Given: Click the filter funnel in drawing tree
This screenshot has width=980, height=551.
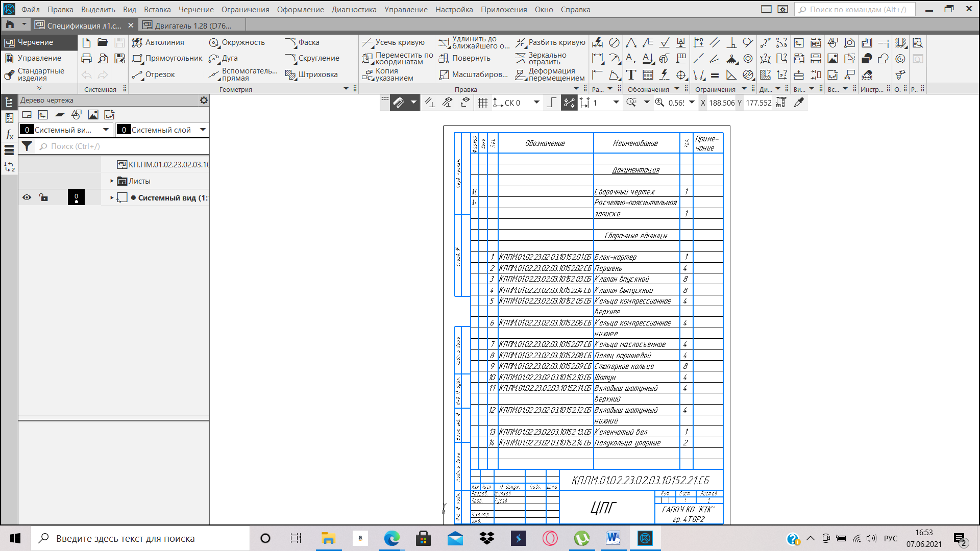Looking at the screenshot, I should click(27, 146).
